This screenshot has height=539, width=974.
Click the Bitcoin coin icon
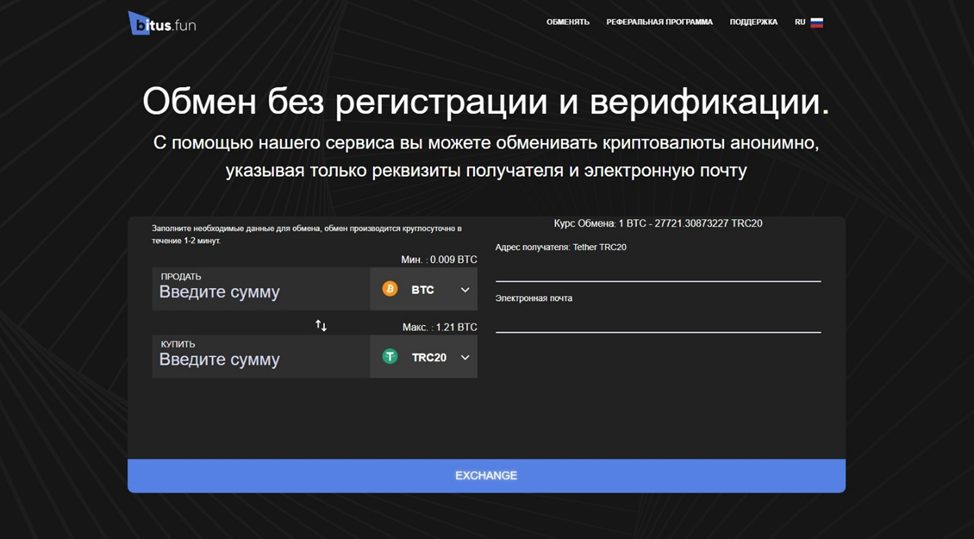390,289
